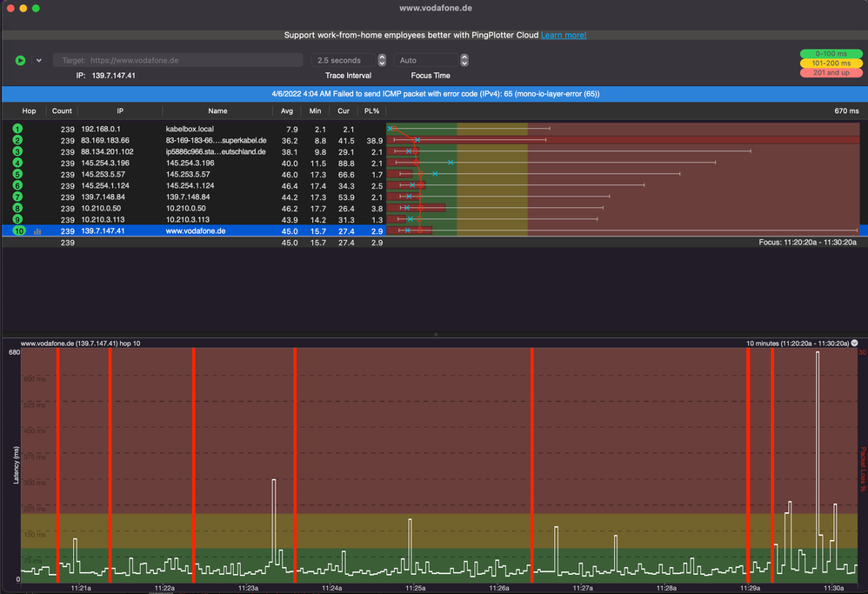Sort by the Min column header
Screen dimensions: 868x594
(315, 110)
